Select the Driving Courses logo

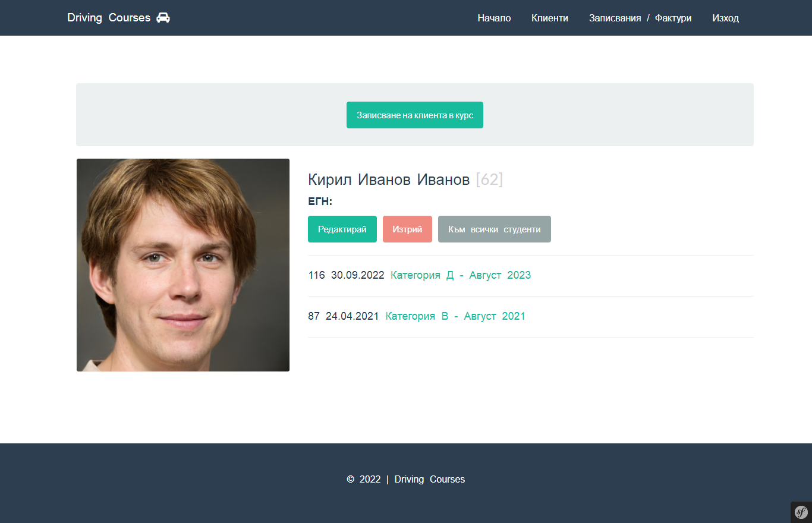click(x=108, y=17)
